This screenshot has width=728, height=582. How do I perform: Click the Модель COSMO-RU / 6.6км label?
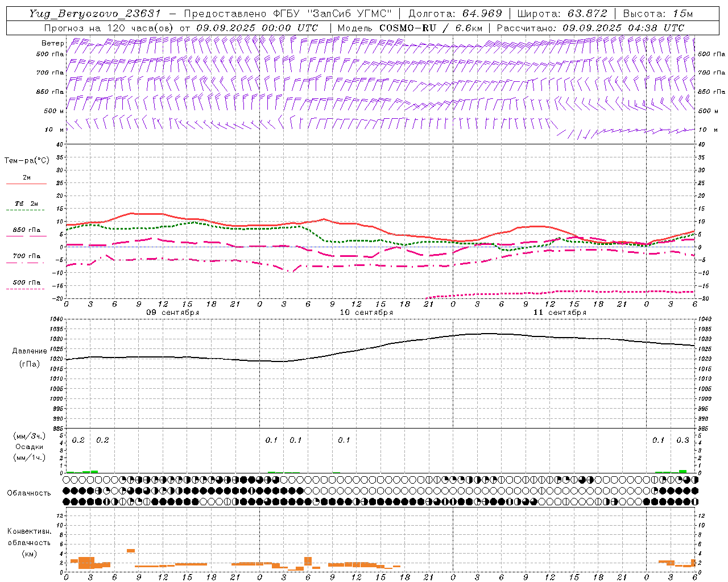(x=409, y=28)
